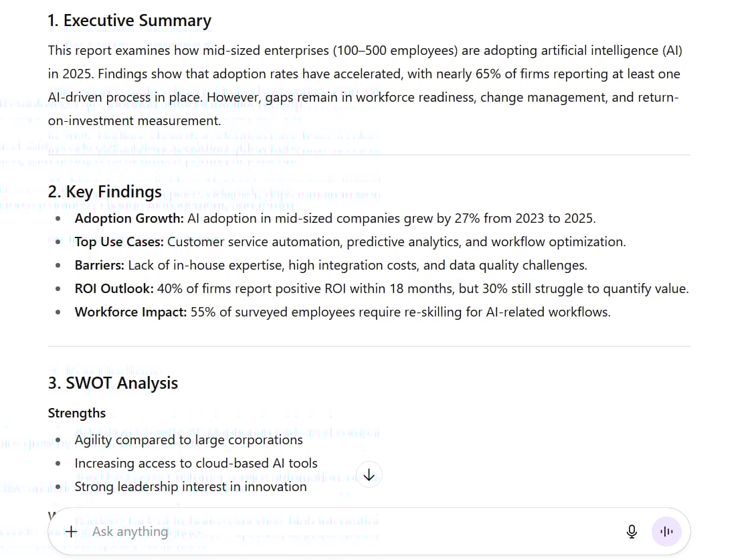This screenshot has height=560, width=756.
Task: Click the text on-investment measurement
Action: (x=134, y=121)
